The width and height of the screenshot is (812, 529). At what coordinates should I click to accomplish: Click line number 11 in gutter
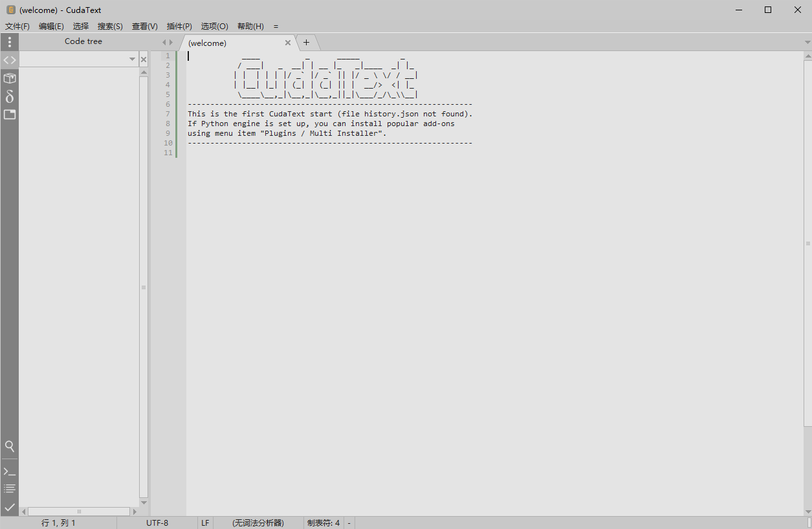point(168,153)
